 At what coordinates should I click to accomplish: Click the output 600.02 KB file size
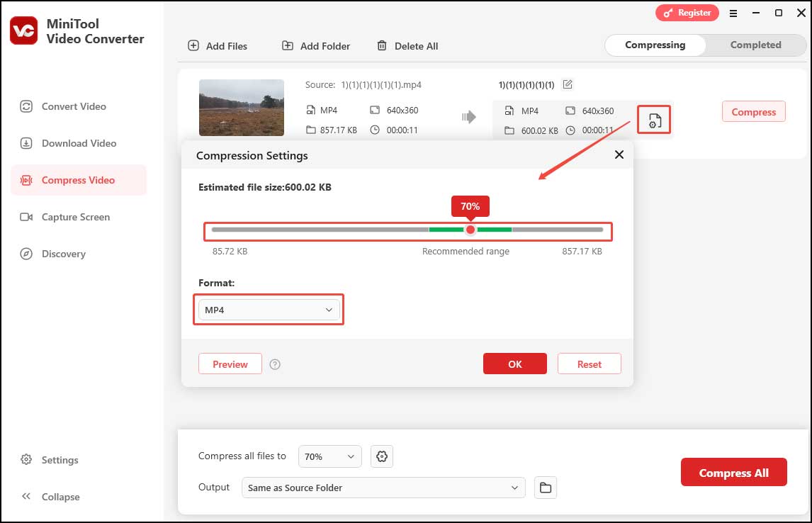click(540, 131)
